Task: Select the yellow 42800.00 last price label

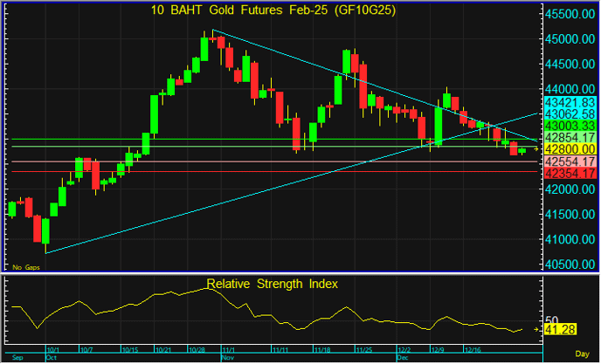Action: click(x=570, y=149)
